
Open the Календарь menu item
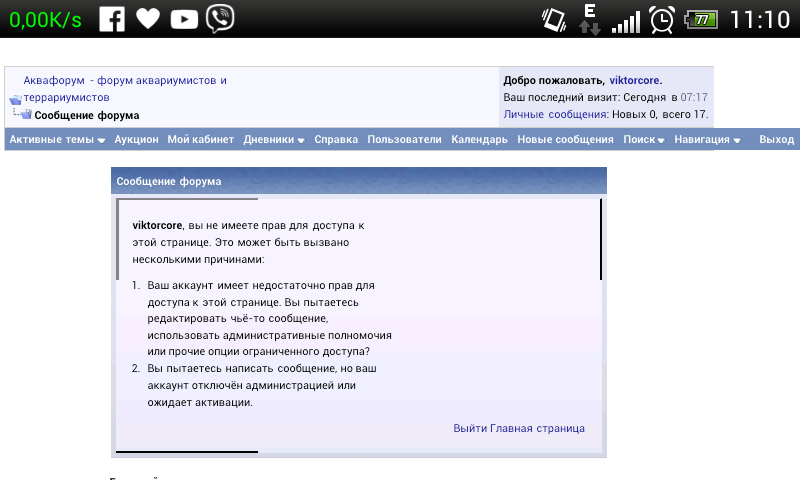pyautogui.click(x=479, y=140)
